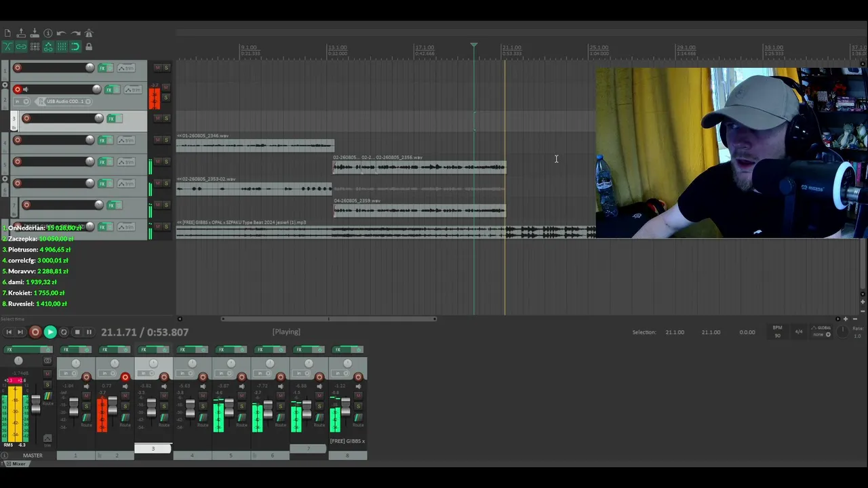Click the 4/4 time signature field

[799, 332]
